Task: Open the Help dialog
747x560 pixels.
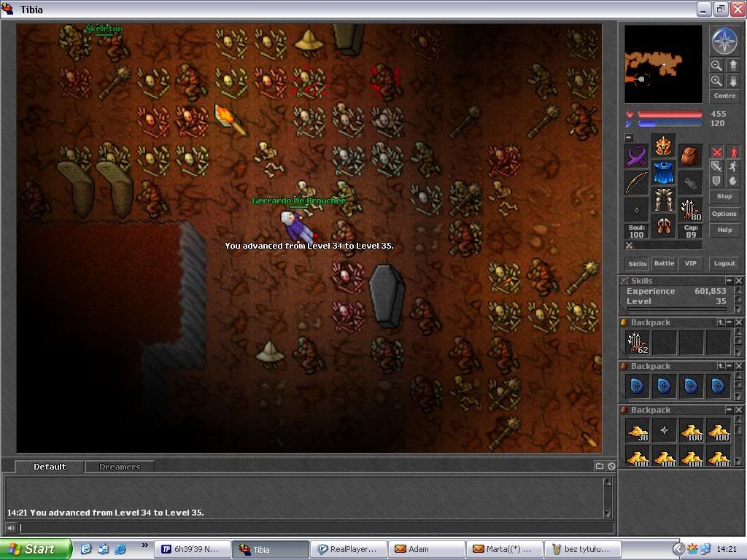Action: 724,230
